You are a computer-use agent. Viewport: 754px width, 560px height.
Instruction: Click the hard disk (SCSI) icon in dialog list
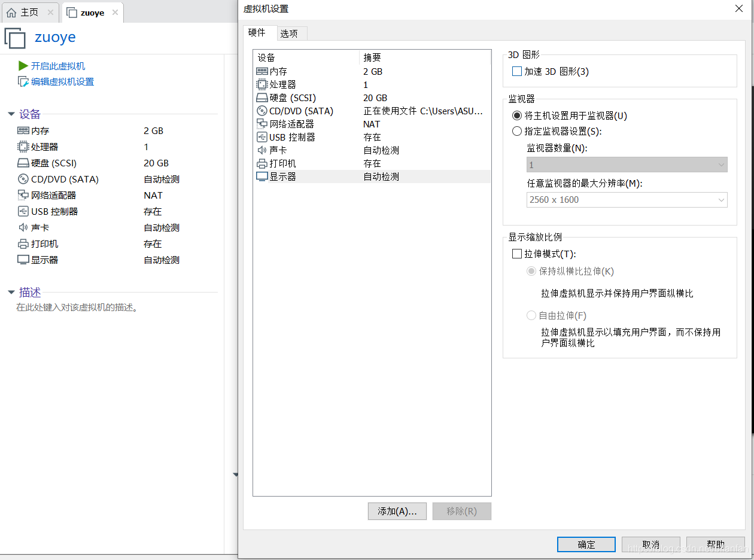pyautogui.click(x=262, y=98)
